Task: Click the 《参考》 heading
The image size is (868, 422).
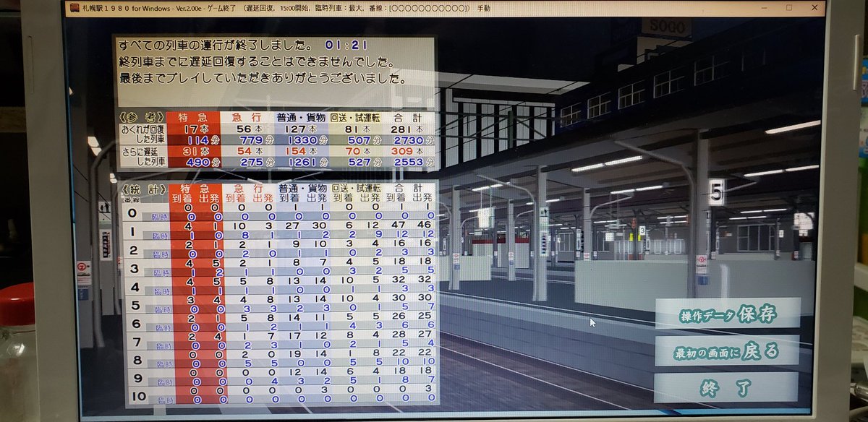Action: pyautogui.click(x=141, y=117)
